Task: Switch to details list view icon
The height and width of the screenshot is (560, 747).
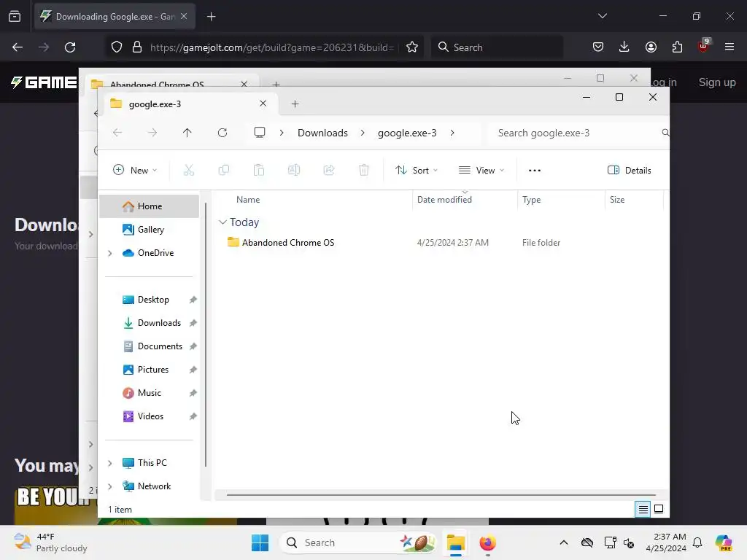Action: [x=643, y=510]
